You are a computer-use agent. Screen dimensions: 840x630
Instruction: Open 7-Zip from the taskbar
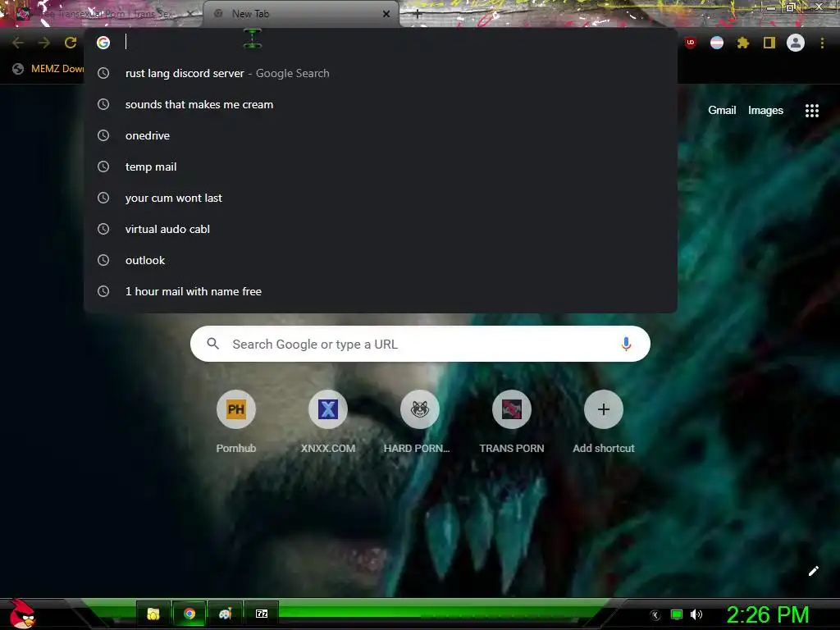[262, 614]
